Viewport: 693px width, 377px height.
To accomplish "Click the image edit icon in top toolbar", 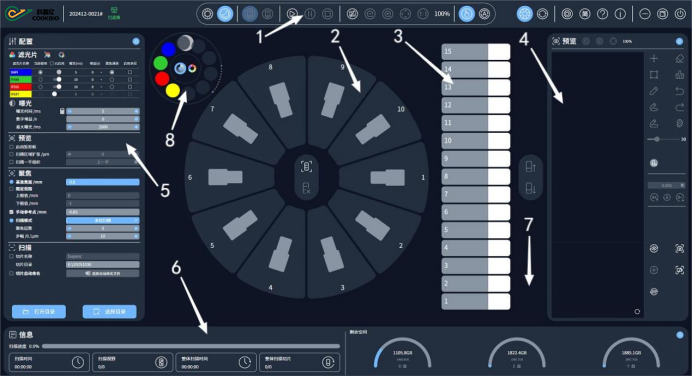I will [352, 14].
